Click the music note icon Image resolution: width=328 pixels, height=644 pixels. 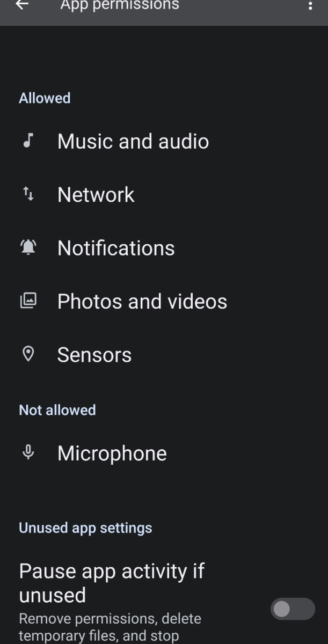pos(28,141)
